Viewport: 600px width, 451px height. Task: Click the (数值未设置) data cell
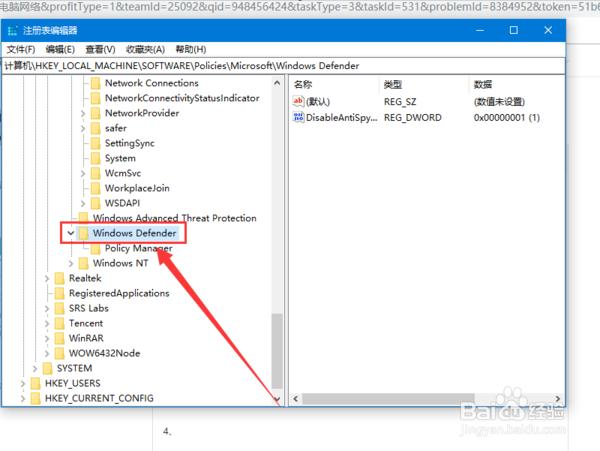point(499,102)
